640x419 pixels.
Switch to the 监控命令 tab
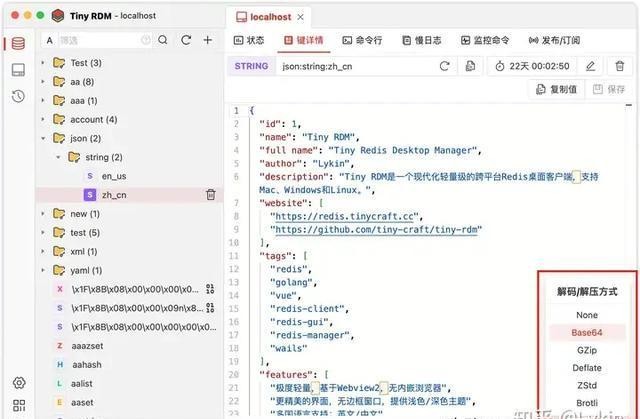pos(485,40)
